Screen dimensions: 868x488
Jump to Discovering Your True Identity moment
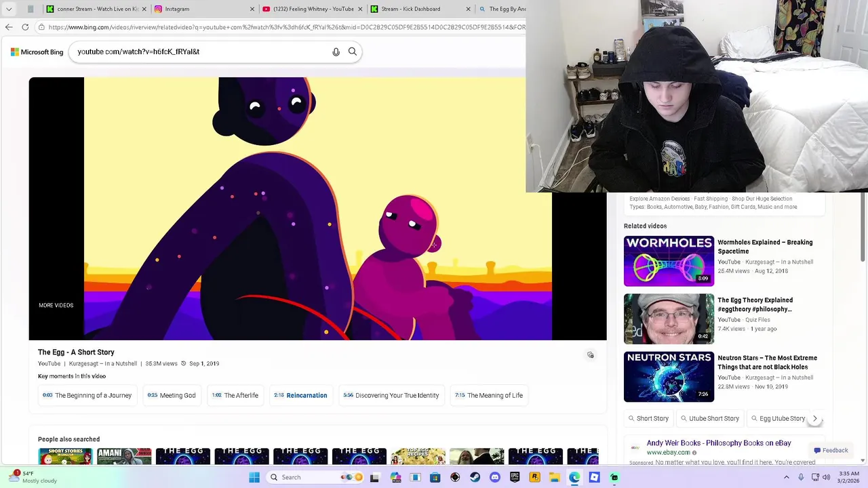391,395
